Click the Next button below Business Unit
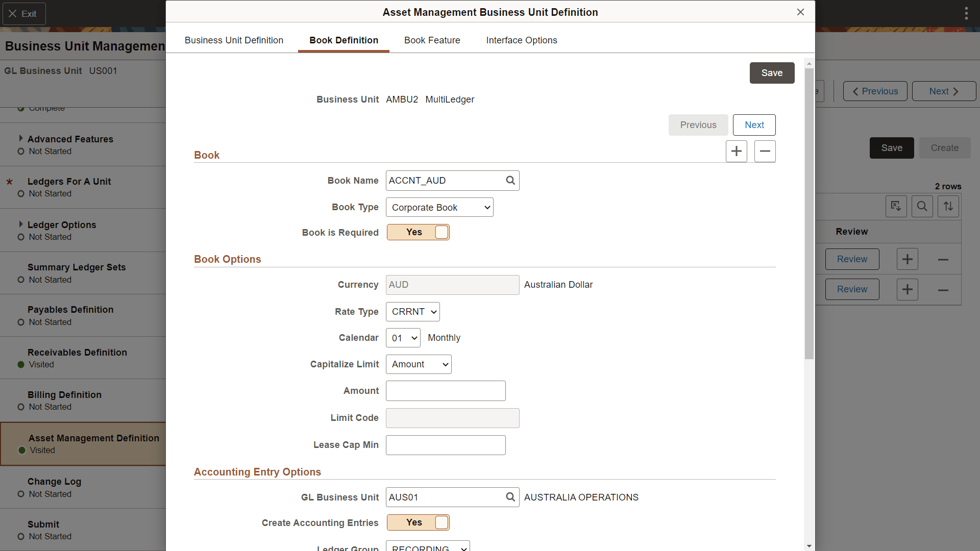980x551 pixels. (x=754, y=125)
